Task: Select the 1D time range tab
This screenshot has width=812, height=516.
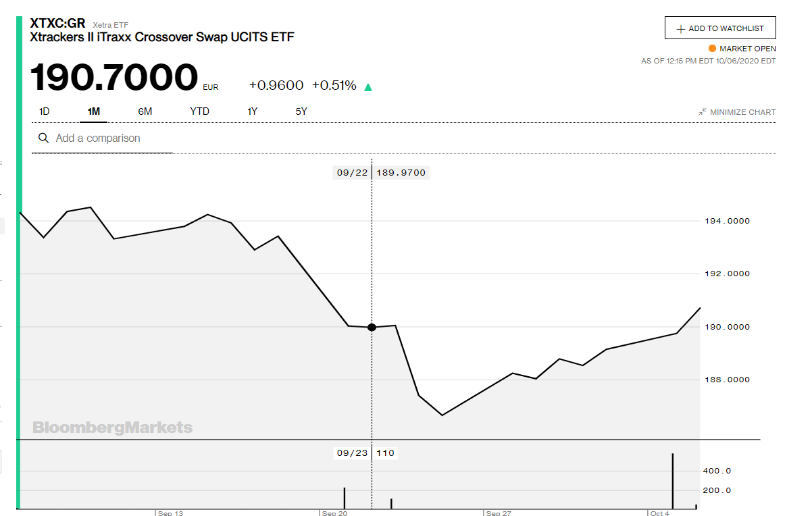Action: coord(44,111)
